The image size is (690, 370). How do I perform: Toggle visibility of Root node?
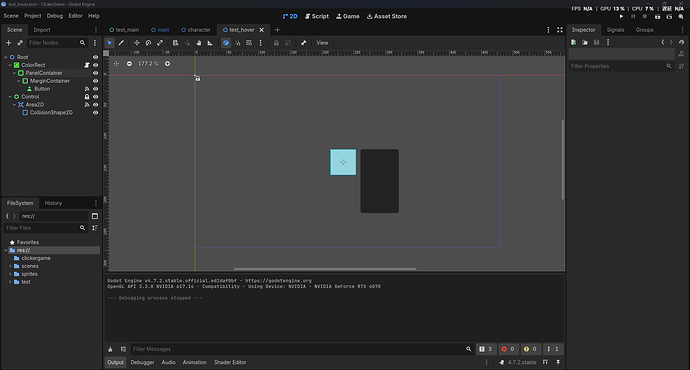click(95, 57)
